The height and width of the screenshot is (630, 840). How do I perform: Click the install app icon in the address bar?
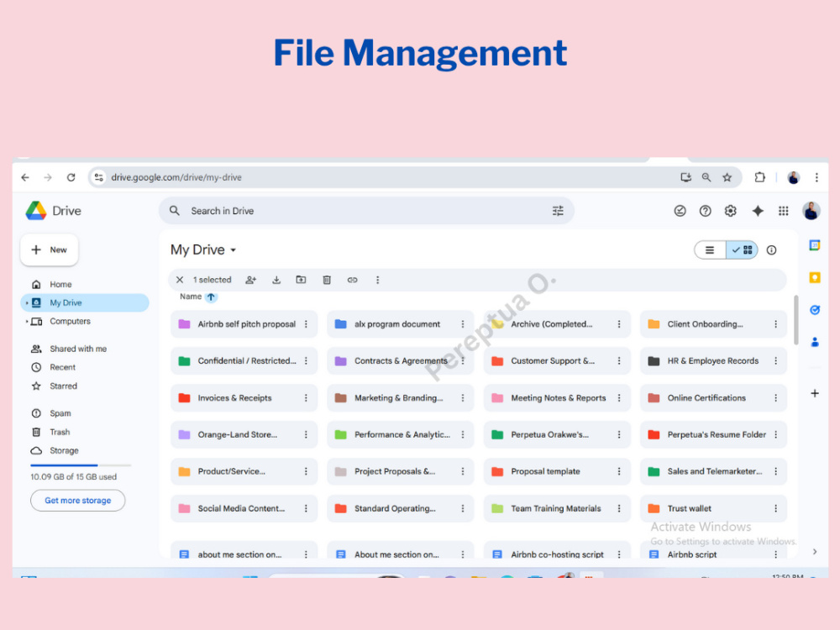tap(685, 177)
